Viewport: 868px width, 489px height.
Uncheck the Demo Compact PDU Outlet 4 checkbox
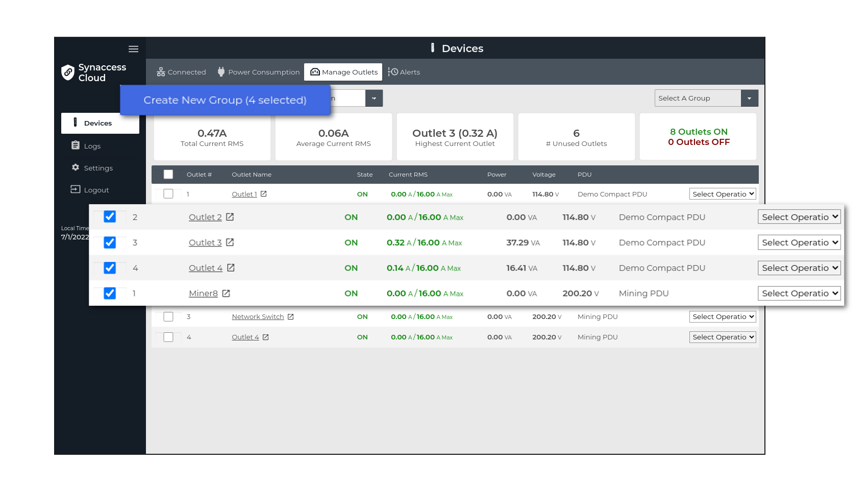pos(110,268)
